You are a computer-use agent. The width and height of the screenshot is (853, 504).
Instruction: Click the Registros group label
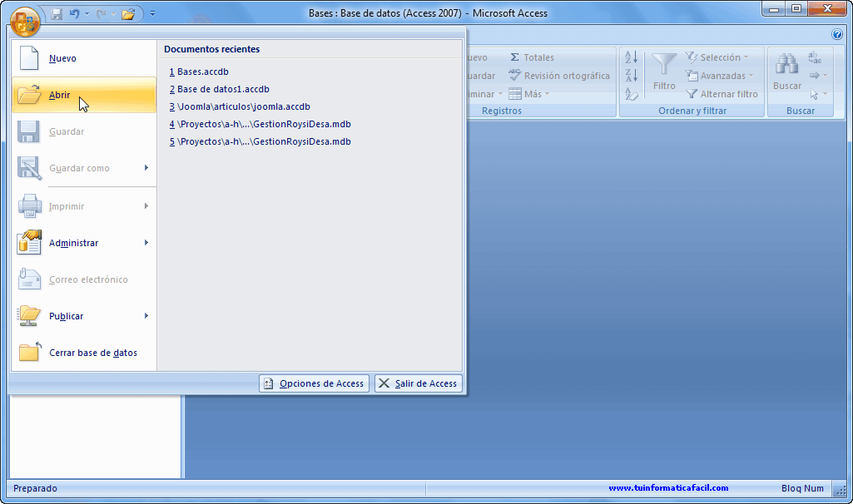(x=502, y=111)
